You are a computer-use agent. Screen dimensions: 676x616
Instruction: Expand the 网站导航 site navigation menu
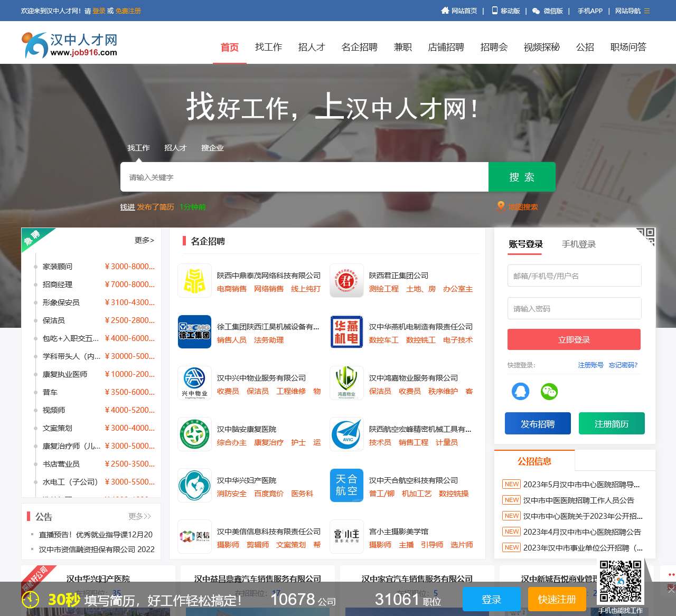click(x=633, y=11)
